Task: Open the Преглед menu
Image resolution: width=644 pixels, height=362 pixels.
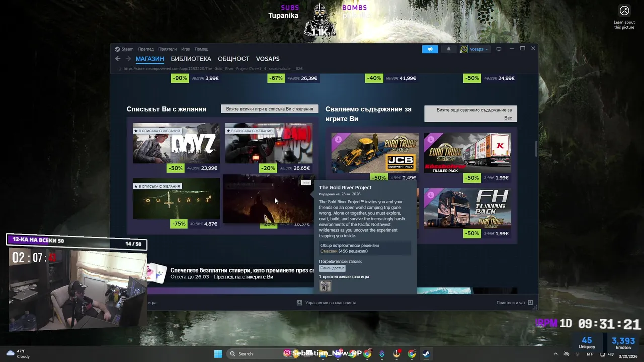Action: point(146,49)
